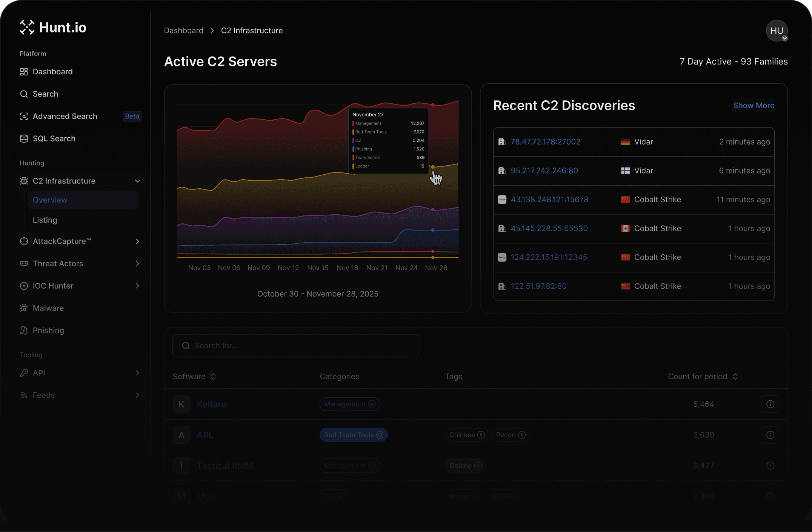
Task: Expand the AttackCapture menu chevron
Action: 137,241
